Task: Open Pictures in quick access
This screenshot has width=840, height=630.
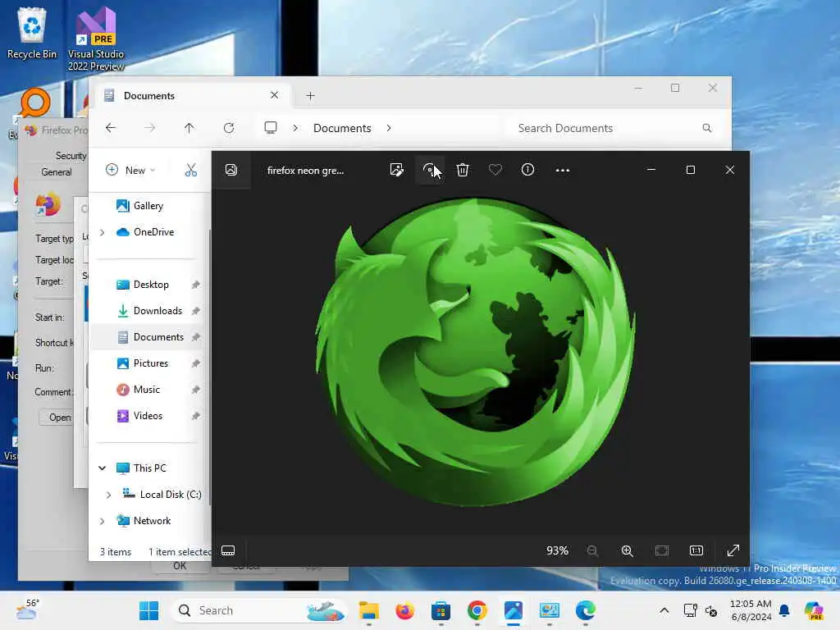Action: 151,363
